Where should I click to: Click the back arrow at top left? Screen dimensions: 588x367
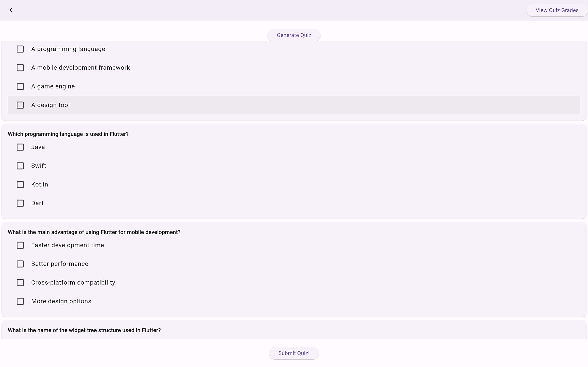[x=11, y=10]
